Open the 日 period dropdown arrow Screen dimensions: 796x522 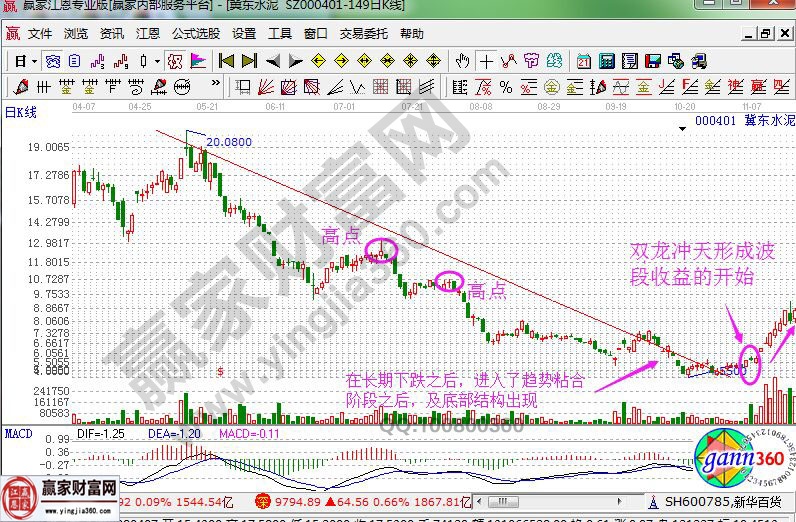click(33, 62)
